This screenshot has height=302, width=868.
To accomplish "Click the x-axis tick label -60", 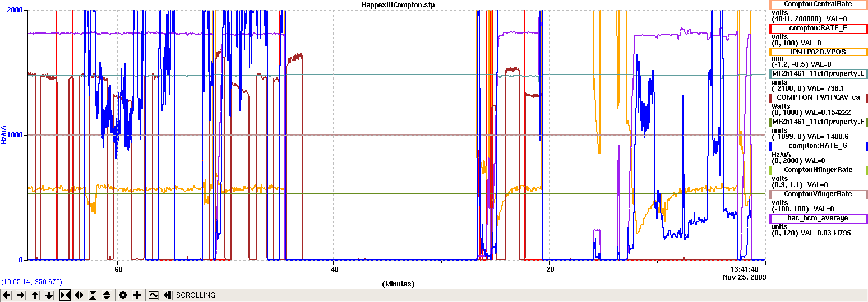I will [x=117, y=270].
